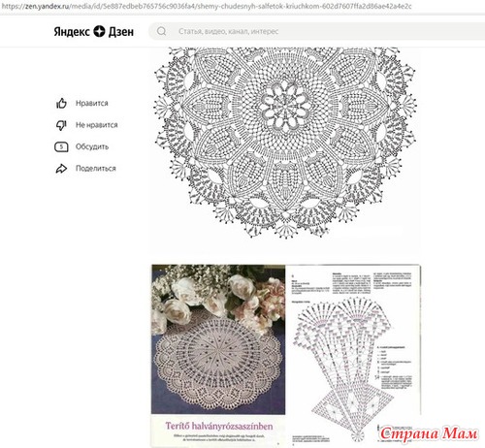The width and height of the screenshot is (485, 448).
Task: Open the round doily crochet diagram image
Action: 285,143
